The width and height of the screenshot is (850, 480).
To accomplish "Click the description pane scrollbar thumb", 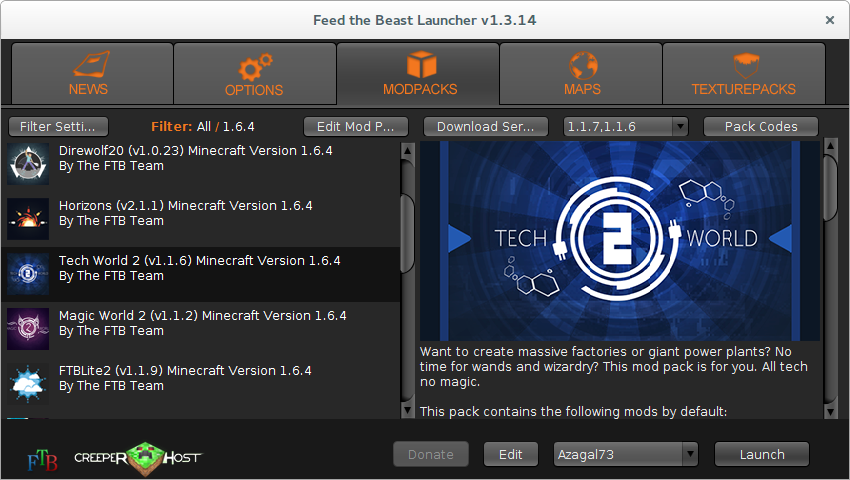I will click(x=830, y=188).
